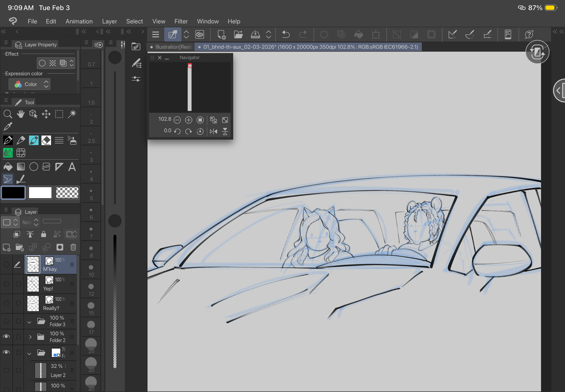Toggle the lock layer icon
The height and width of the screenshot is (392, 565).
tap(44, 234)
